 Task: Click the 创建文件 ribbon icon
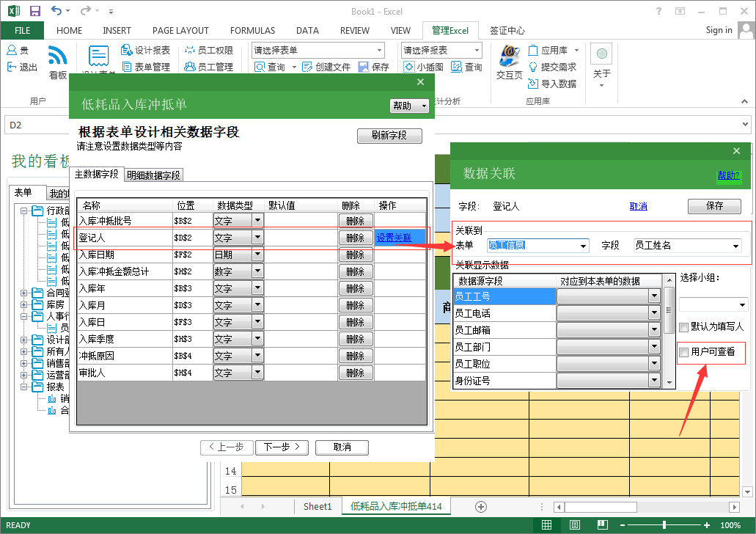tap(307, 67)
